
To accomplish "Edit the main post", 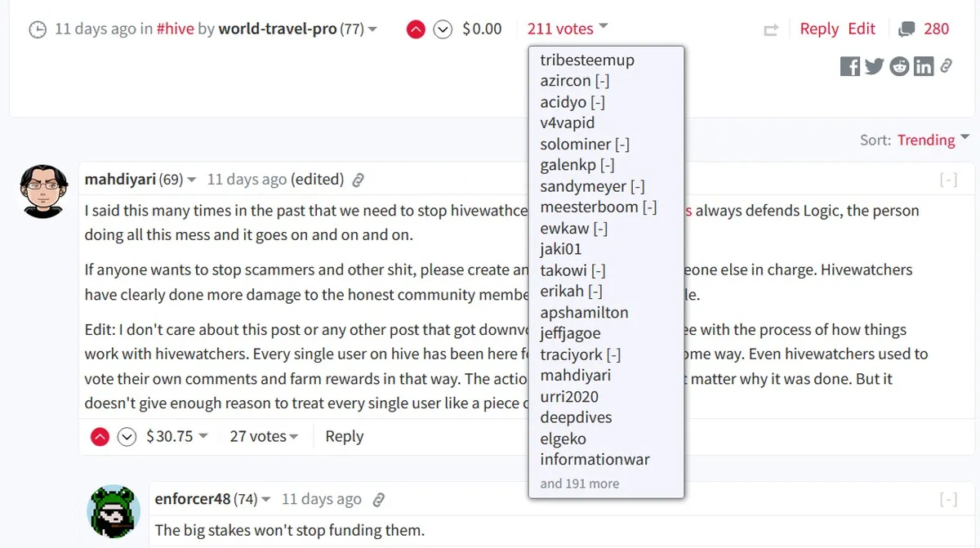I will 862,29.
